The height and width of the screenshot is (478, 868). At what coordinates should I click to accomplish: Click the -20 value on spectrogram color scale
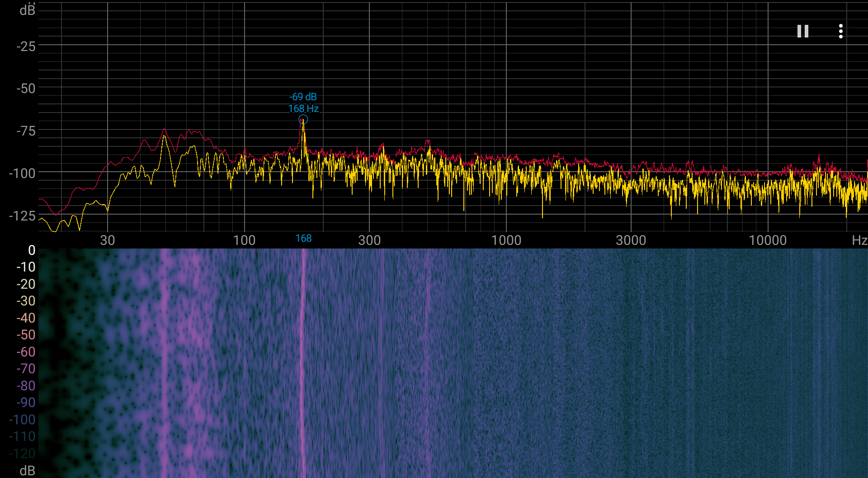click(26, 284)
